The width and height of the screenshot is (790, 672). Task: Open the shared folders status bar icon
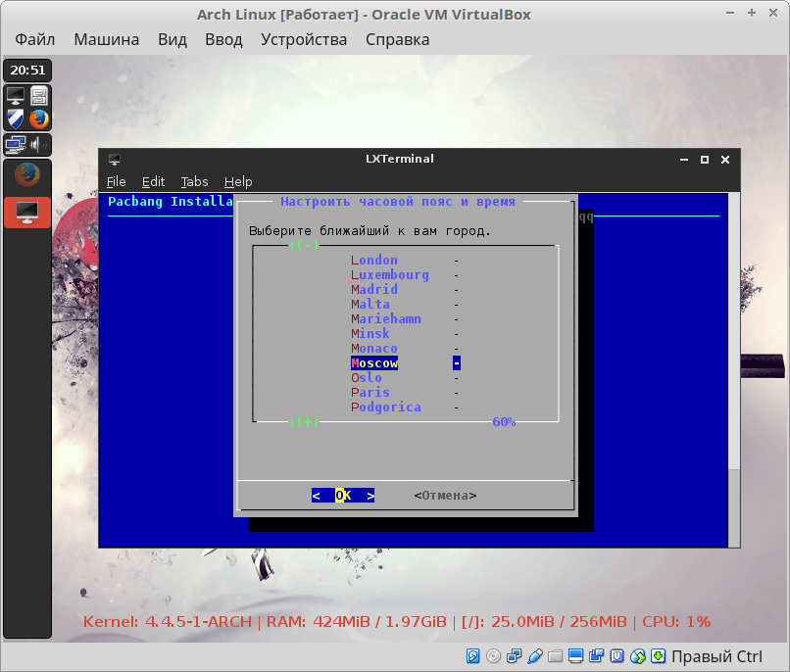556,655
